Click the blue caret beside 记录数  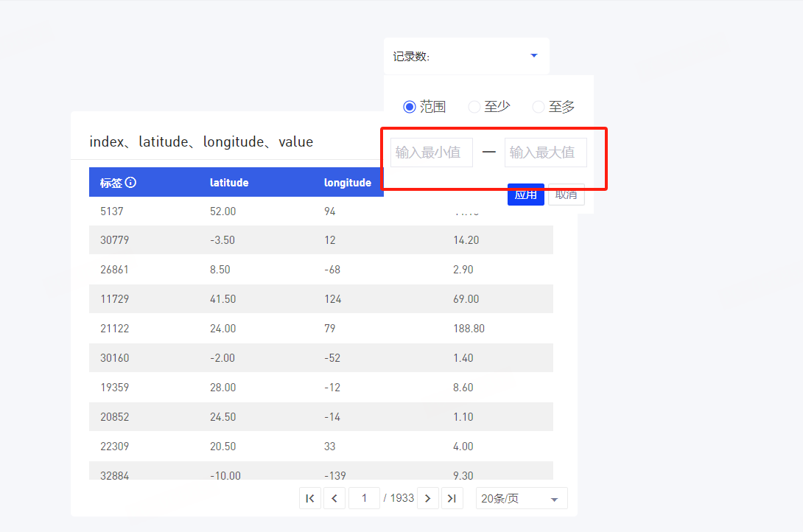(533, 55)
